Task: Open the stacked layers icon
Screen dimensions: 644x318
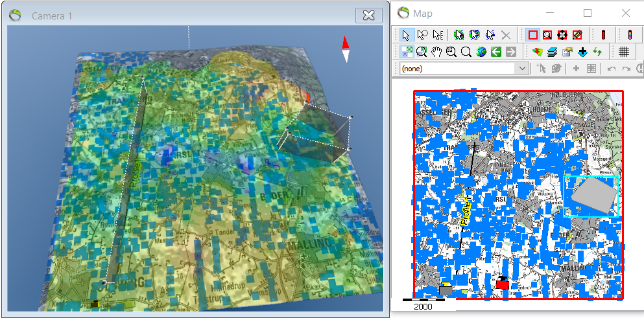Action: (553, 52)
